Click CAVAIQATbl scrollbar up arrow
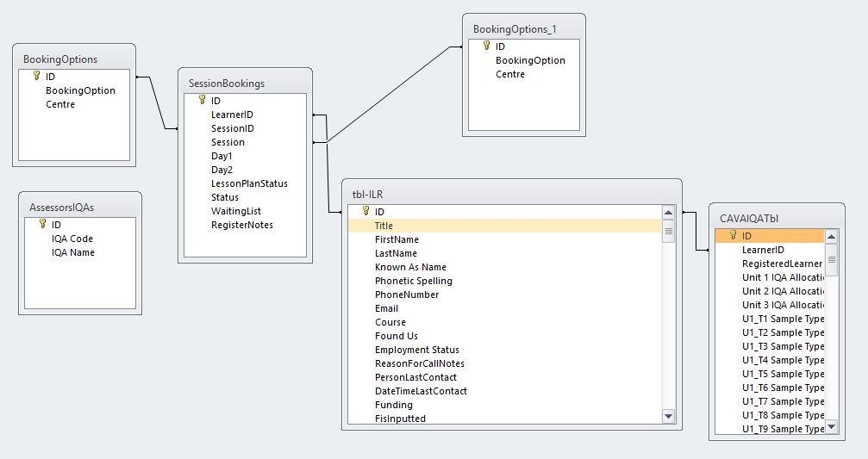 (x=832, y=237)
